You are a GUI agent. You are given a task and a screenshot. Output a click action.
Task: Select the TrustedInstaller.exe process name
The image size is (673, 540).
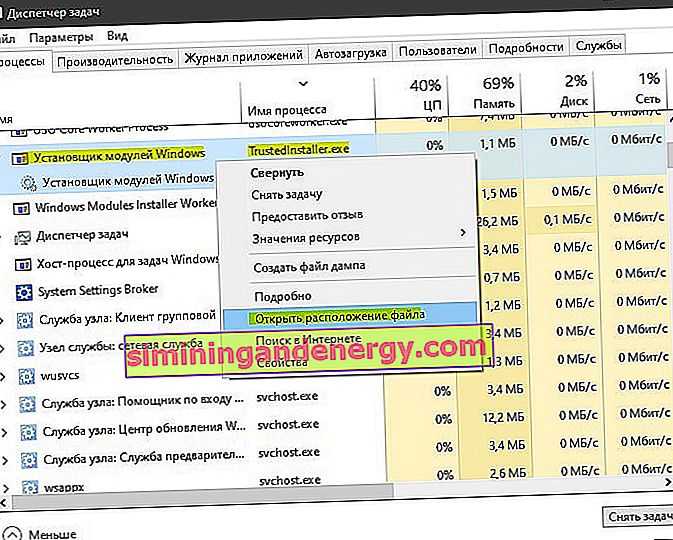coord(299,150)
